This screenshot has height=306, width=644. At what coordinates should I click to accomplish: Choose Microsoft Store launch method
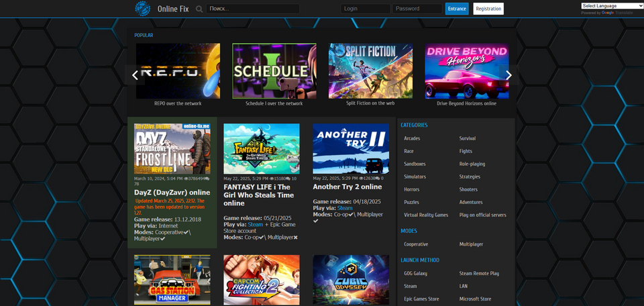475,299
